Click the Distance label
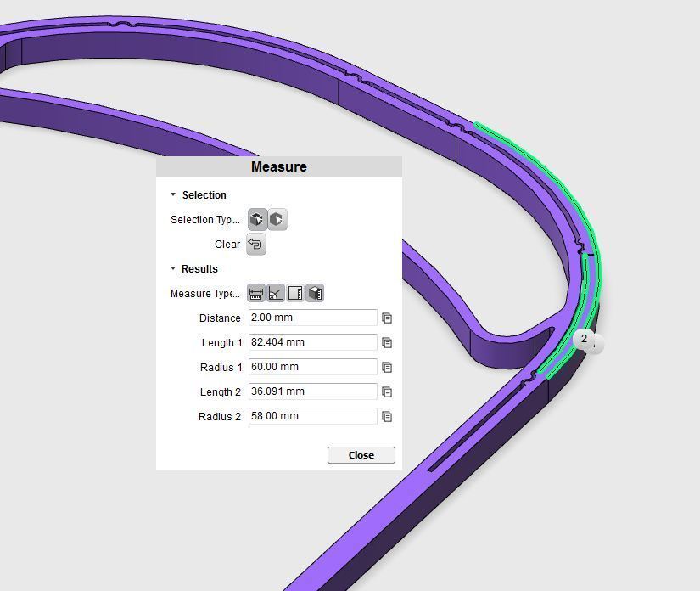This screenshot has width=700, height=591. click(x=220, y=318)
